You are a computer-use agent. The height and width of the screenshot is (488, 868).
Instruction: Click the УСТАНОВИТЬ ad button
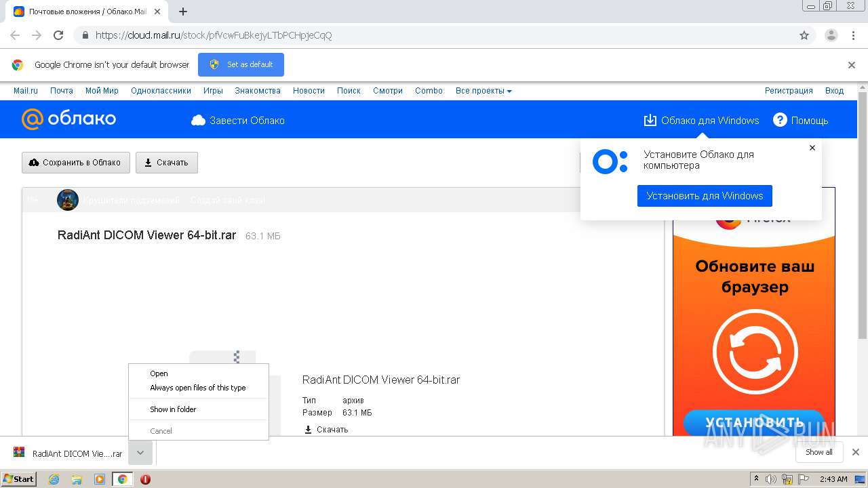754,423
